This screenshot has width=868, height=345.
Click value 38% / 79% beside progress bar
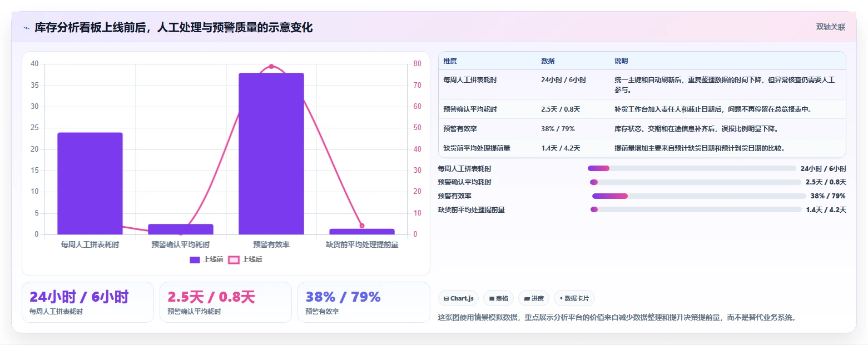point(829,196)
